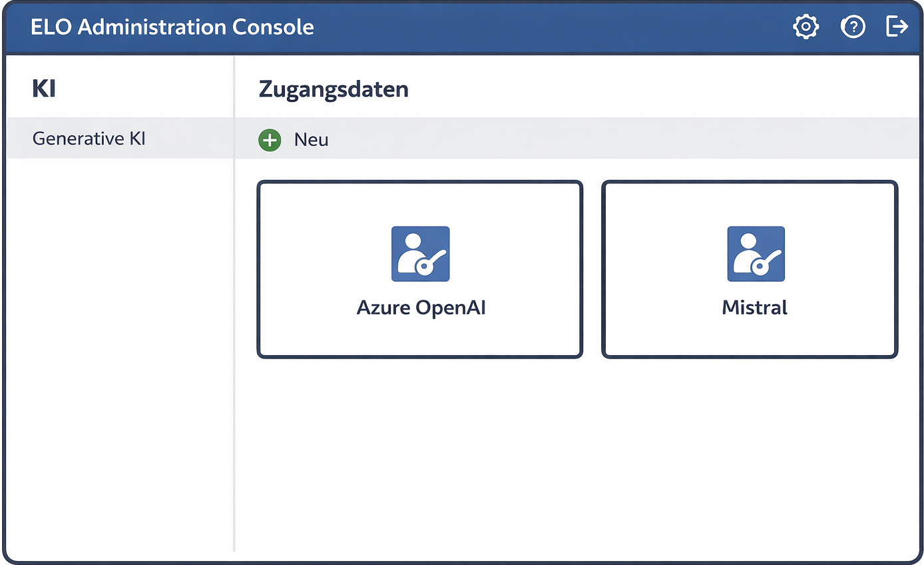924x565 pixels.
Task: Select the Mistral card label
Action: click(x=754, y=307)
